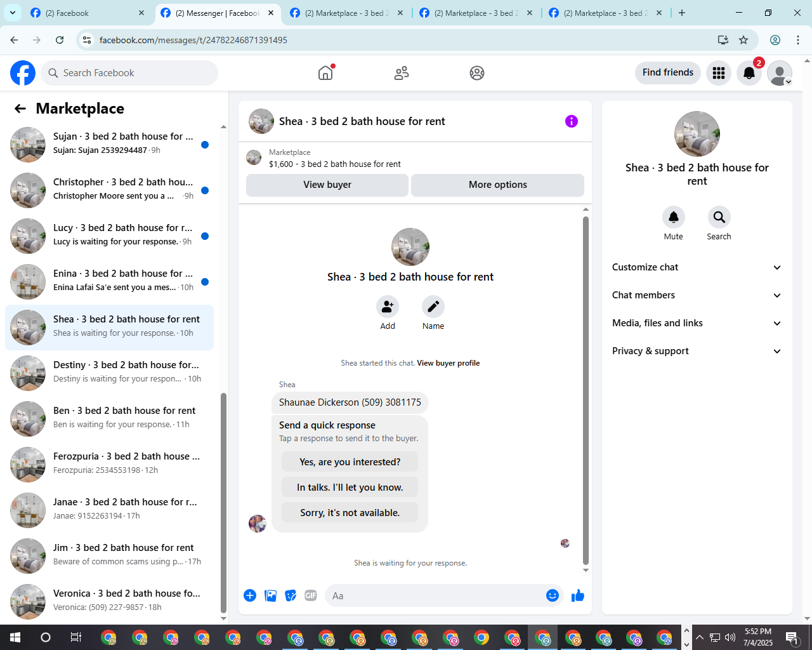
Task: Open Enina conversation in chat list
Action: [109, 282]
